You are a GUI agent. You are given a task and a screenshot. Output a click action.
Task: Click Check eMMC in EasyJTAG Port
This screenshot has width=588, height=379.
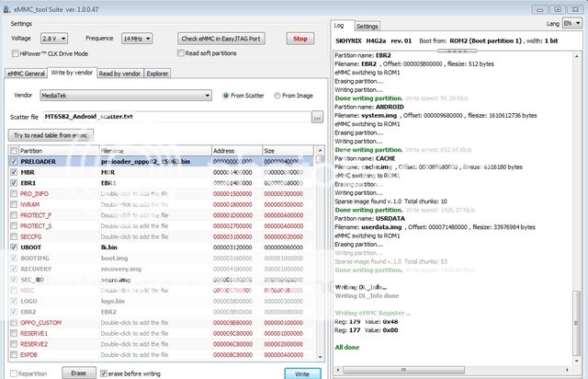[220, 39]
